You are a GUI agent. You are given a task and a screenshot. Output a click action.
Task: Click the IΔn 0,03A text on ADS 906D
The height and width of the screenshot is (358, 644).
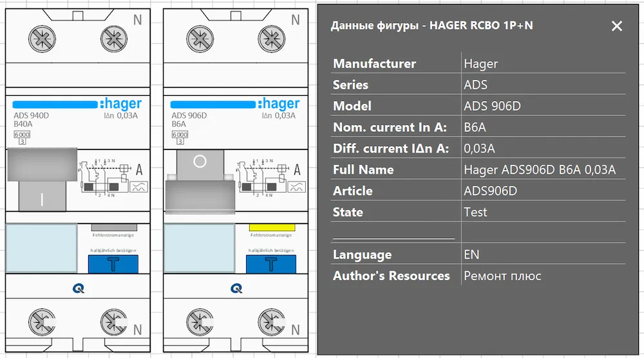click(x=278, y=116)
